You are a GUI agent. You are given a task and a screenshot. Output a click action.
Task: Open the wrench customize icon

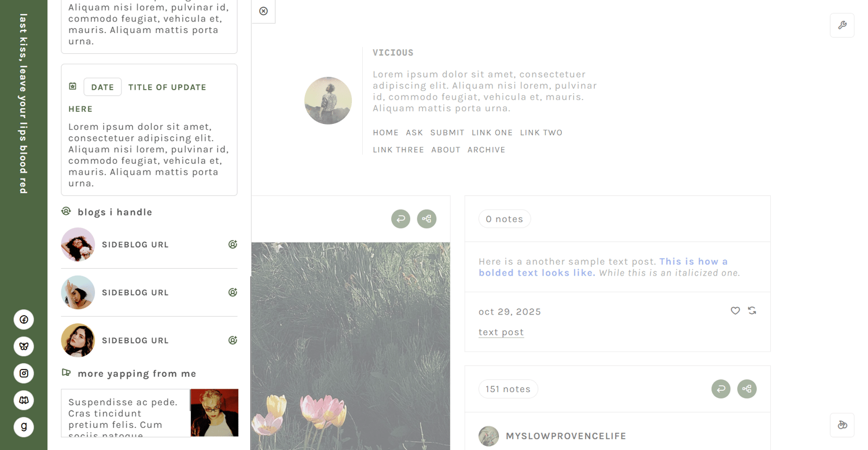point(842,25)
